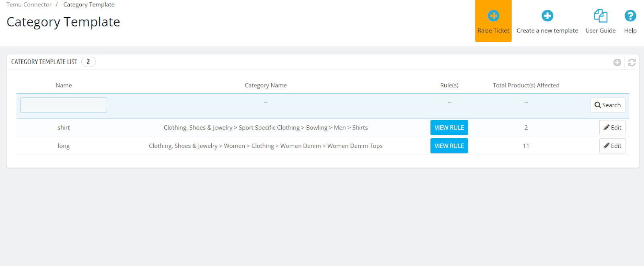
Task: View rule for the long template
Action: (449, 146)
